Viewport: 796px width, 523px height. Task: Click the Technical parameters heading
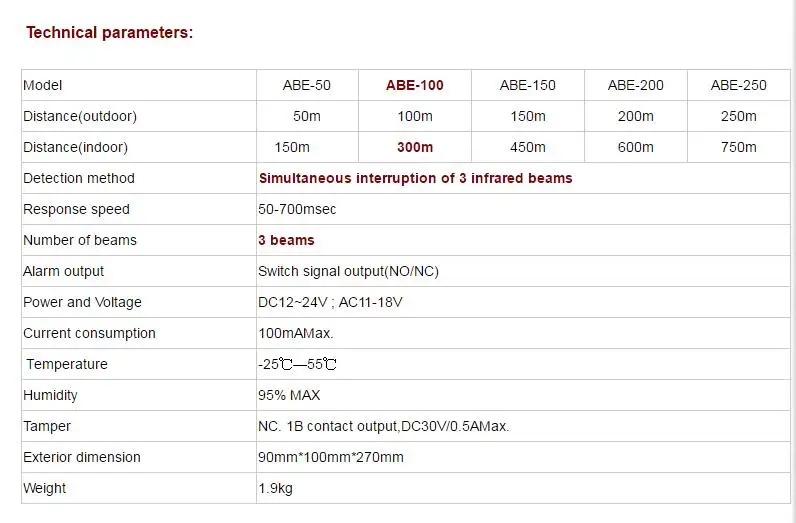pos(110,32)
